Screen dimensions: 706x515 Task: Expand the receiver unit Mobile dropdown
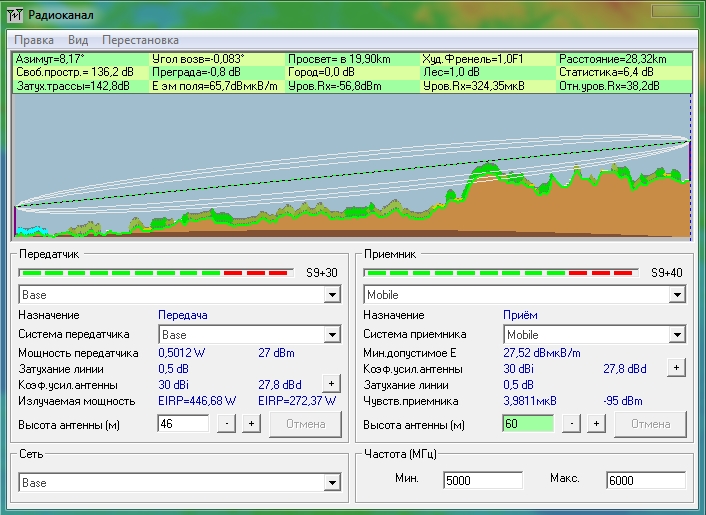(x=677, y=296)
